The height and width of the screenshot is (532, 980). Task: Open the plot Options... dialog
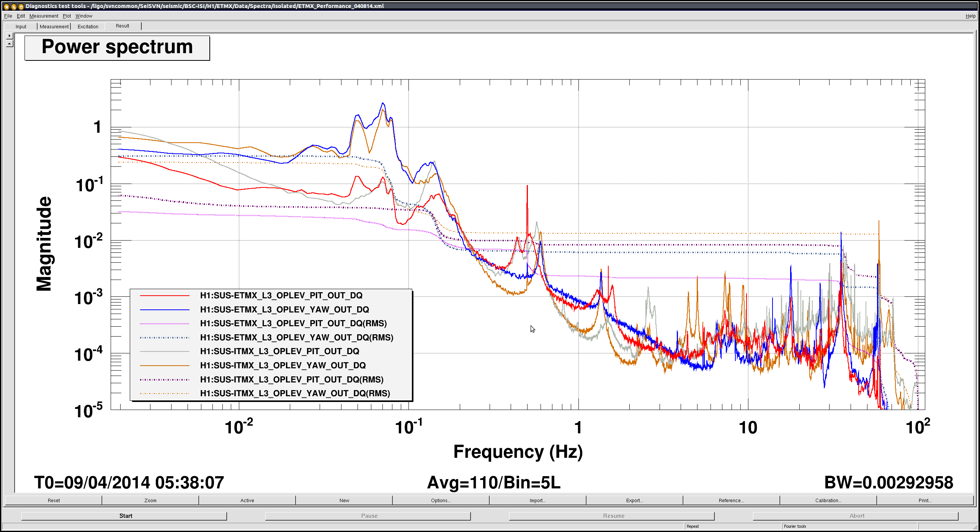(x=441, y=500)
